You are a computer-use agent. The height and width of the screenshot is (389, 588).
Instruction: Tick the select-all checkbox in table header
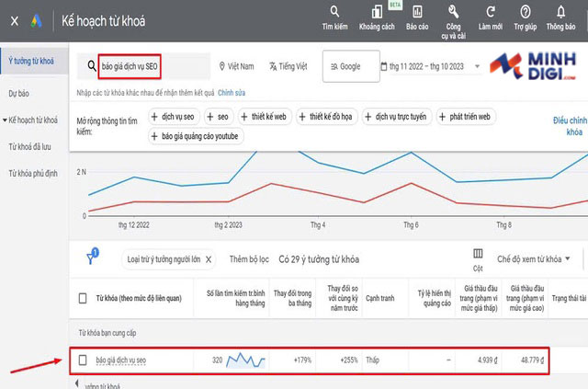click(x=83, y=298)
